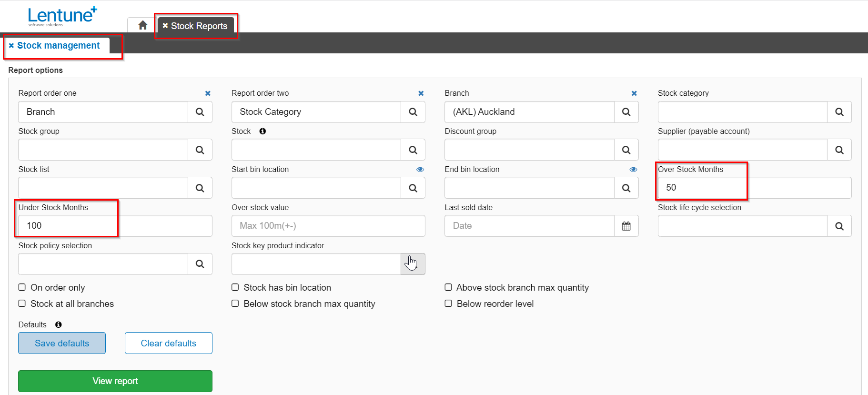The height and width of the screenshot is (395, 868).
Task: Click into the Over stock value field
Action: pos(328,226)
